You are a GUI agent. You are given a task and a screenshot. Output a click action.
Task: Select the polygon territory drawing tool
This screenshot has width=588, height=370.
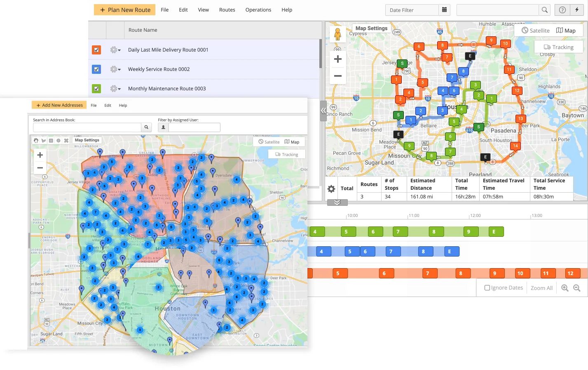[x=44, y=141]
